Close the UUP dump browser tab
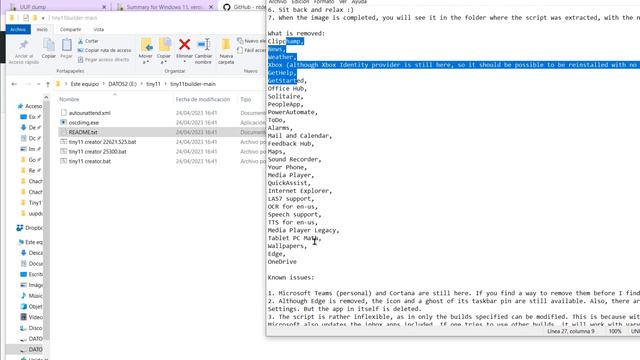 pyautogui.click(x=104, y=7)
